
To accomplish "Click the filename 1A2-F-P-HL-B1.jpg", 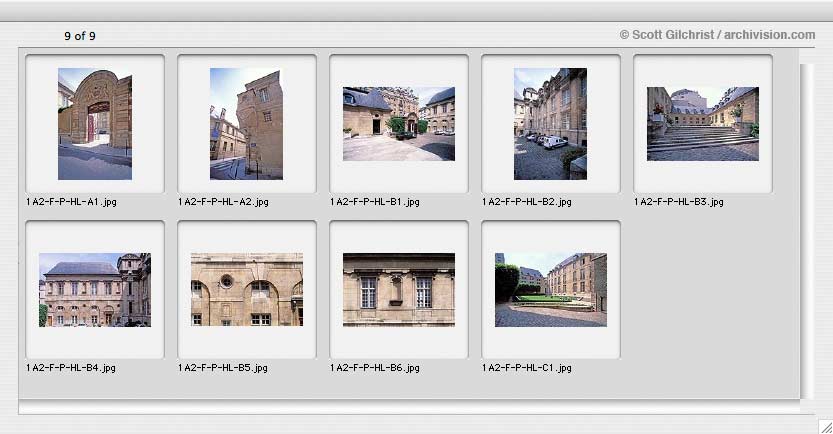I will tap(375, 202).
